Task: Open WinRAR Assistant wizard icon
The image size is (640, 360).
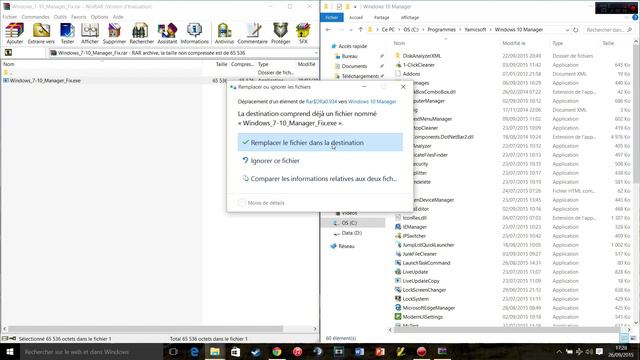Action: pos(167,33)
